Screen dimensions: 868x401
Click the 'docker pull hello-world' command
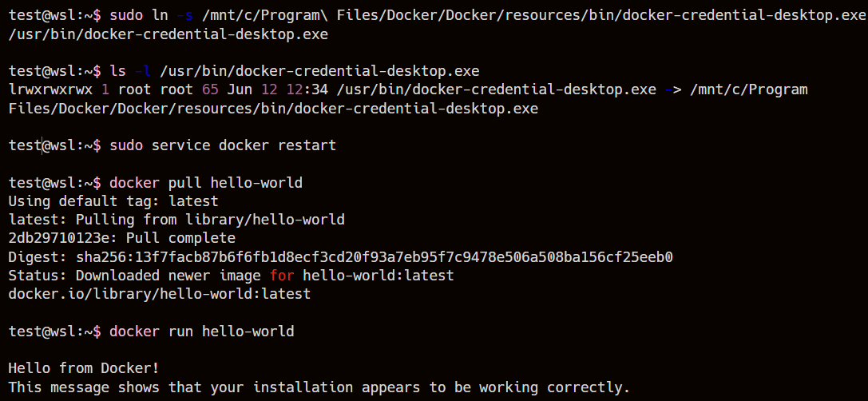[206, 183]
